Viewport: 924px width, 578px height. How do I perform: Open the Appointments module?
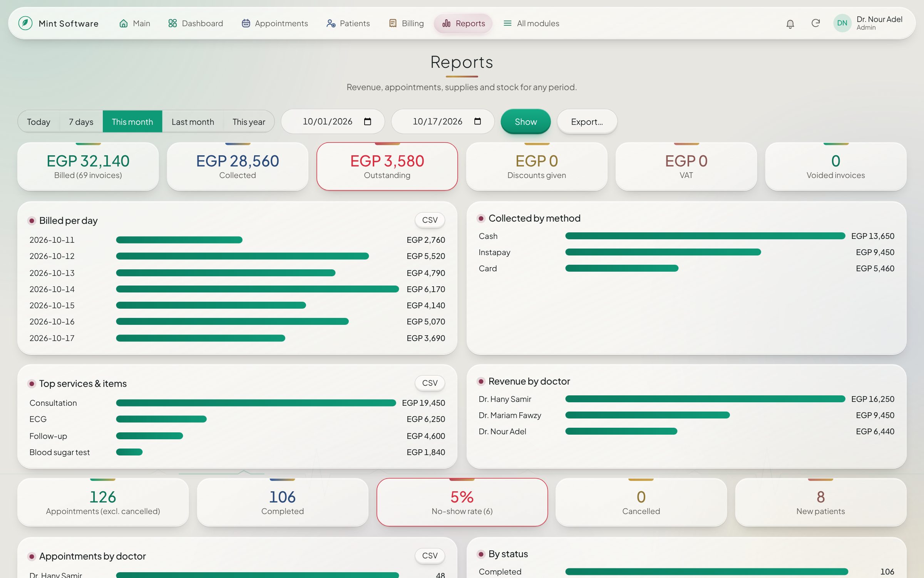(x=275, y=24)
